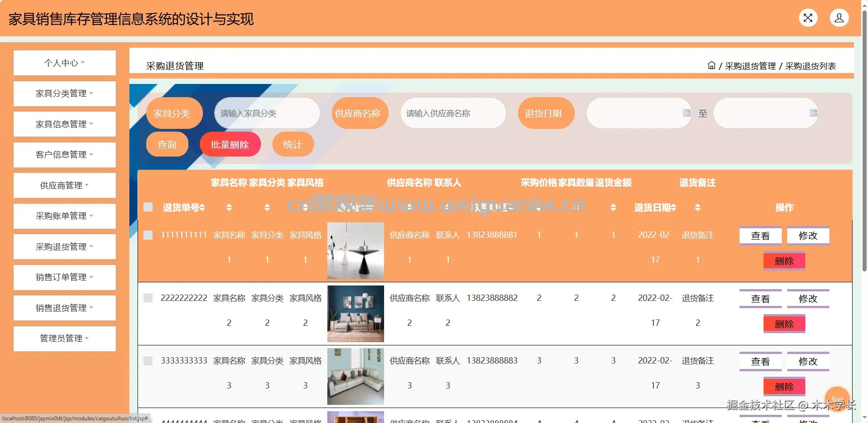Click the 采购退货管理 breadcrumb link
Screen dimensions: 868x423
[750, 66]
